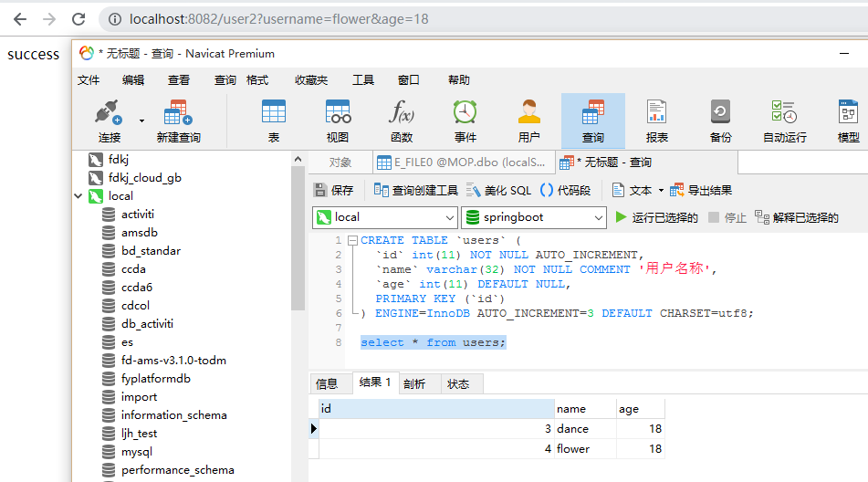
Task: Open the dropdown arrow beside Connection icon
Action: (x=141, y=120)
